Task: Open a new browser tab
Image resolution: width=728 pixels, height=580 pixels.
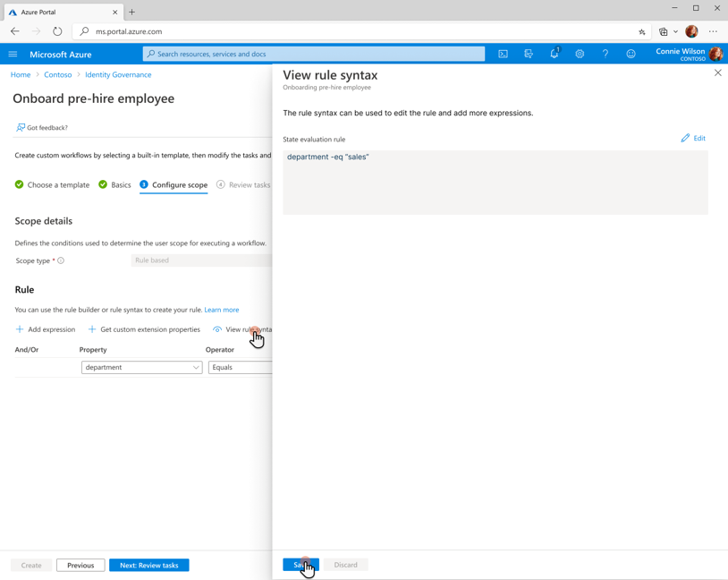Action: click(x=131, y=13)
